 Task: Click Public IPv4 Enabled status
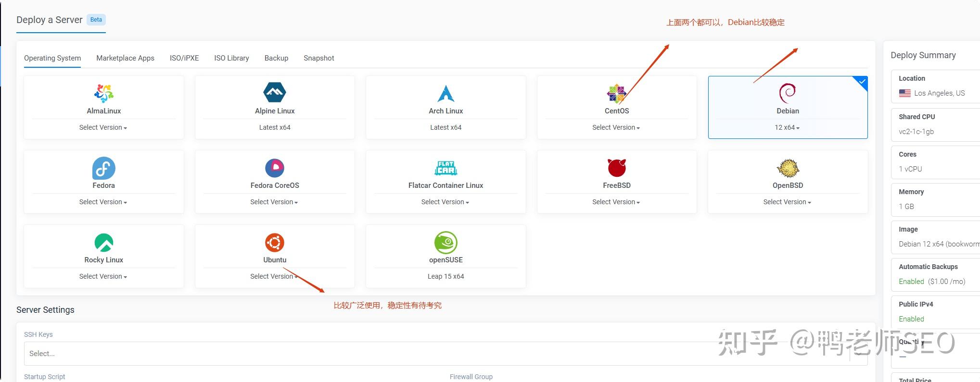pos(911,319)
